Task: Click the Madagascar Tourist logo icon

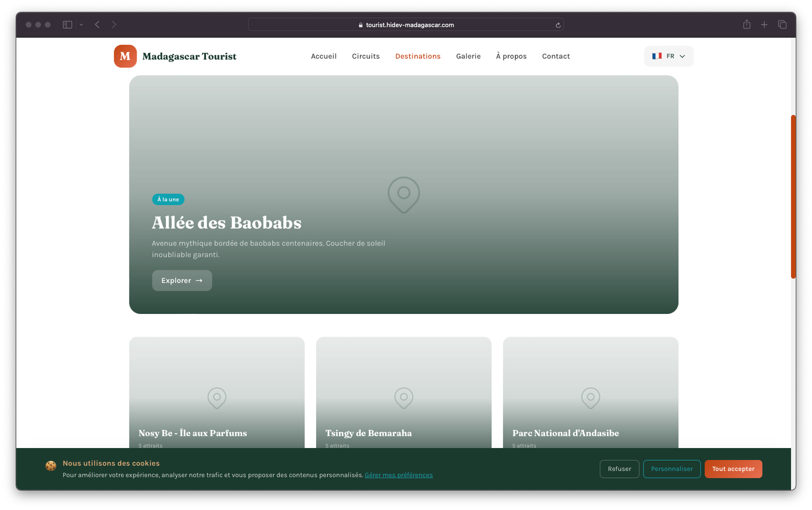Action: [125, 56]
